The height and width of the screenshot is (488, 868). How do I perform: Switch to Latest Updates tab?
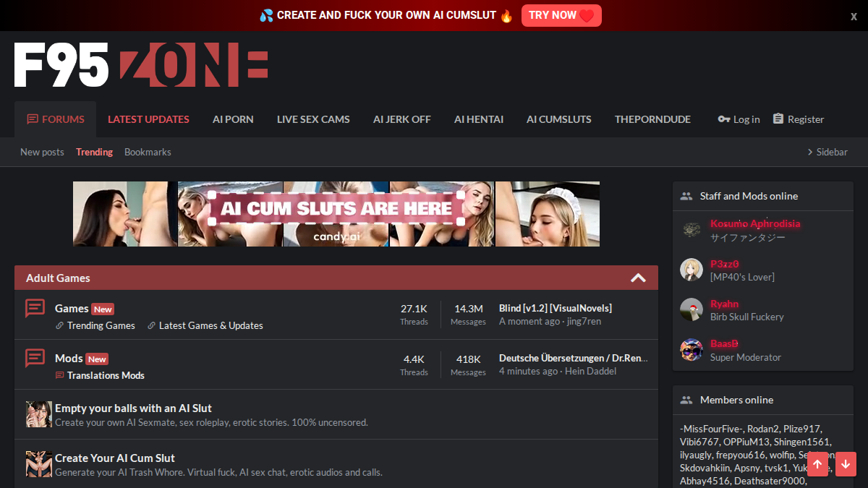point(148,119)
